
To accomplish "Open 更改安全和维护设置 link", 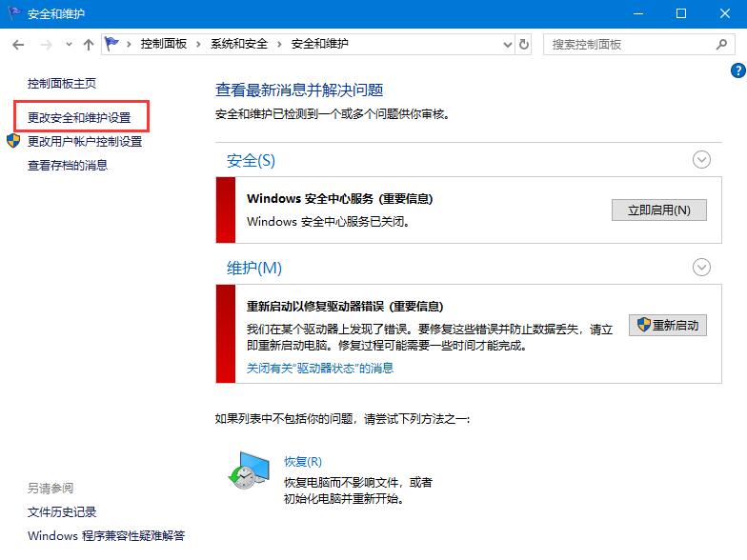I will [79, 118].
